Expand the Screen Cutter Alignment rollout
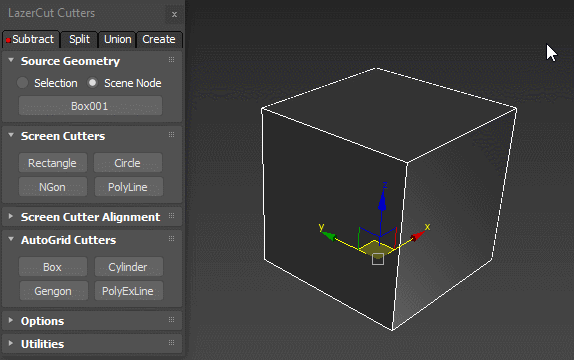The image size is (574, 360). [11, 216]
